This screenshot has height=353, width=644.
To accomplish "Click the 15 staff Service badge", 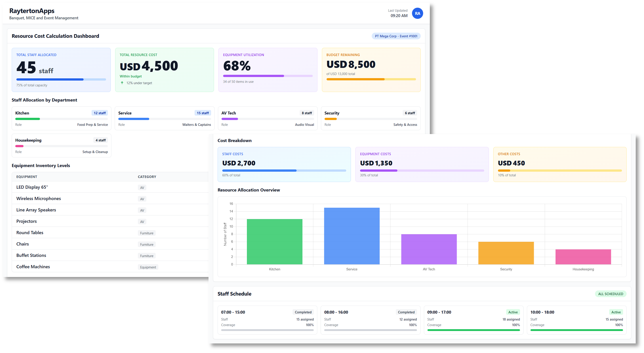I will [x=202, y=113].
